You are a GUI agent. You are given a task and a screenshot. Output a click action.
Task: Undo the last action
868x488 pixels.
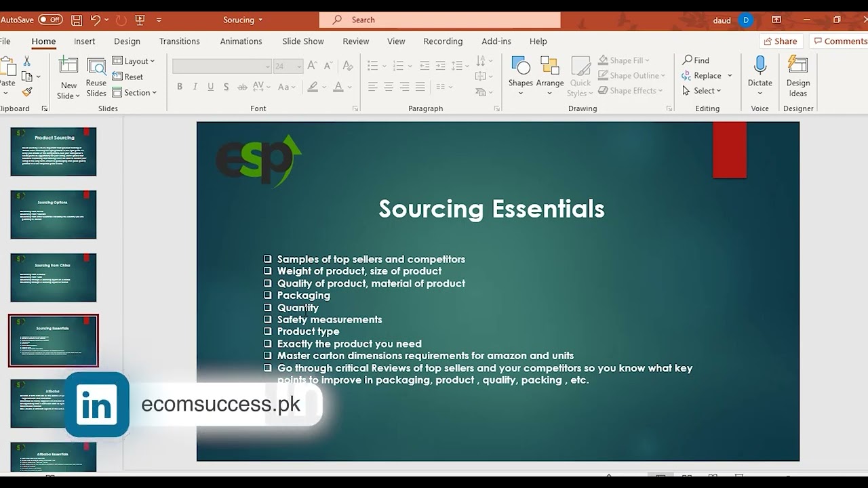(x=96, y=20)
